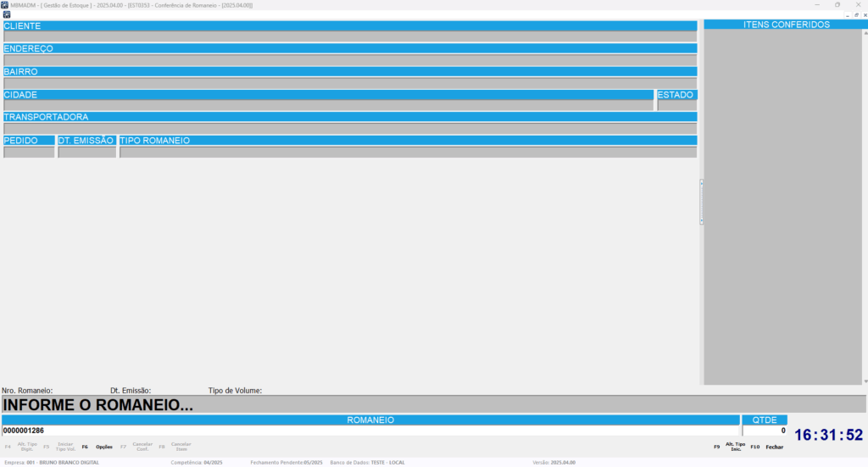Click the F10 Fechar button
Viewport: 868px width, 467px height.
pyautogui.click(x=767, y=447)
